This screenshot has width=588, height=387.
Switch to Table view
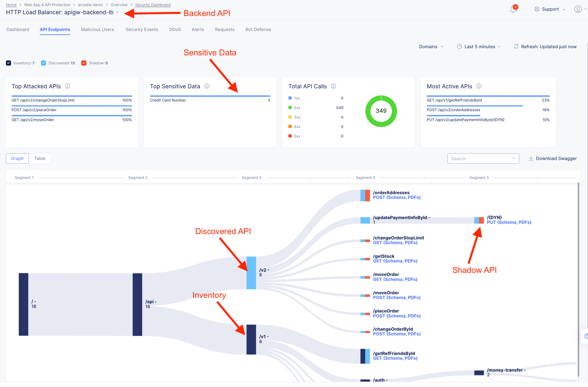[x=40, y=159]
